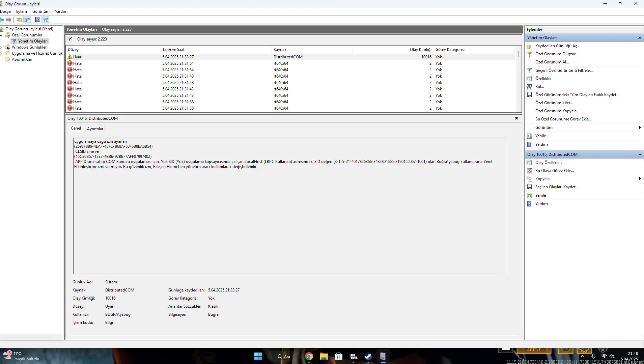Collapse the Özel Görünümler tree node
Image resolution: width=644 pixels, height=364 pixels.
[1, 35]
